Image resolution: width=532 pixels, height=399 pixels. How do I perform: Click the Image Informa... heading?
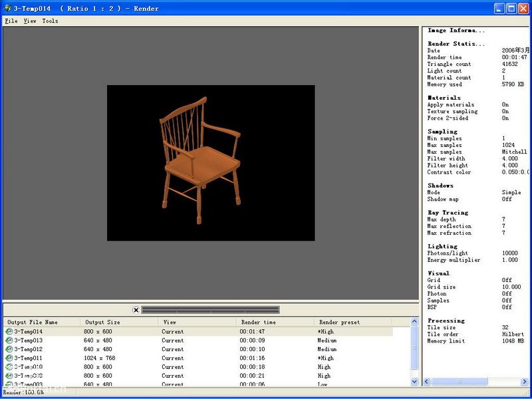click(x=456, y=30)
